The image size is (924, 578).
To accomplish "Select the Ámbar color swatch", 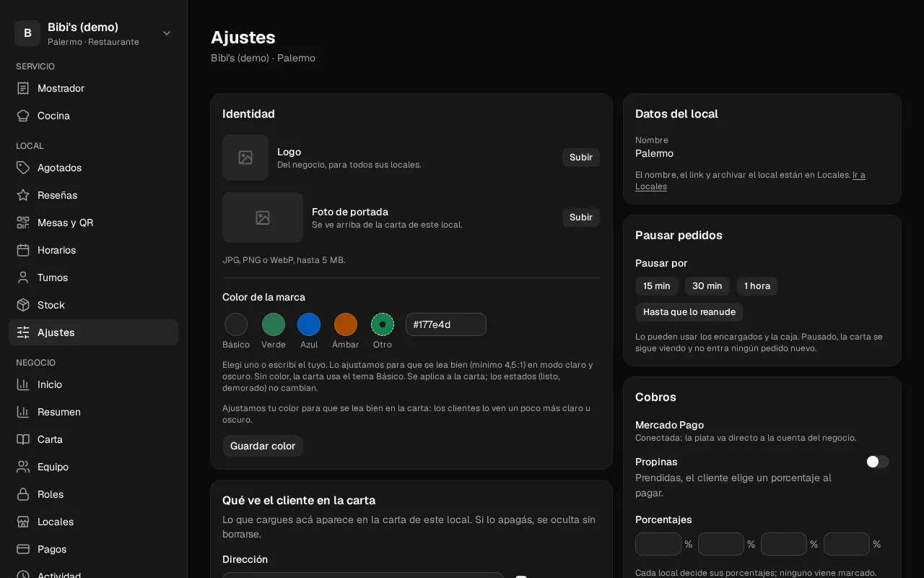I will [x=346, y=324].
